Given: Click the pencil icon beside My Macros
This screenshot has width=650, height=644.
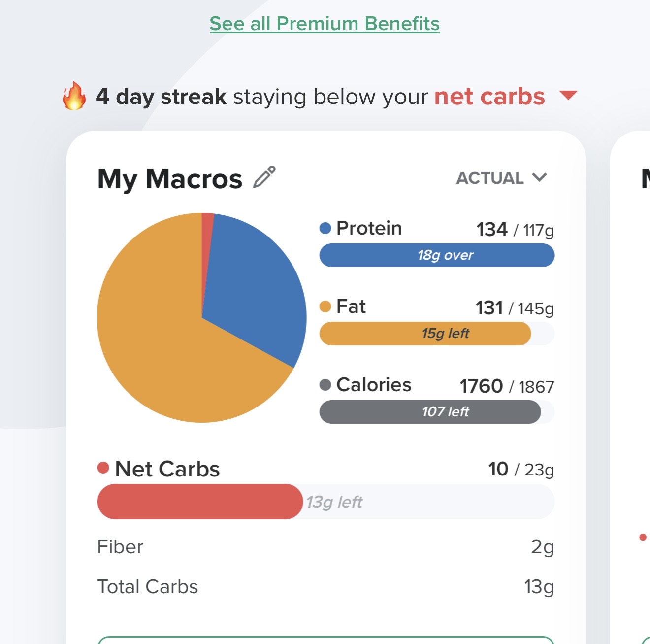Looking at the screenshot, I should tap(264, 177).
